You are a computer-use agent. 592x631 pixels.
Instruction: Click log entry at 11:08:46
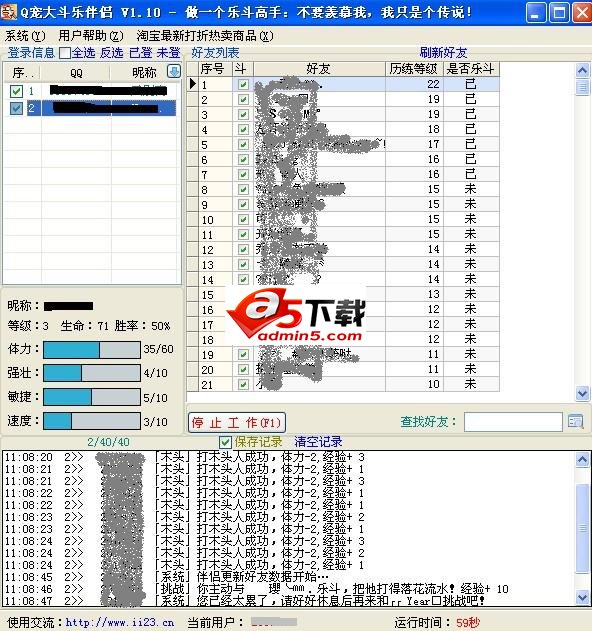[x=257, y=589]
